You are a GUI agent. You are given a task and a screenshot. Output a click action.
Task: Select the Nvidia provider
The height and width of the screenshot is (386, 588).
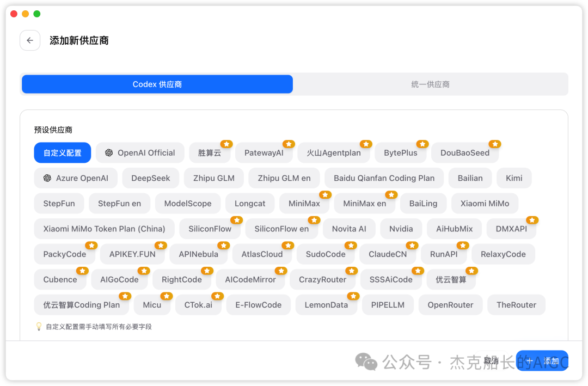[x=401, y=229]
